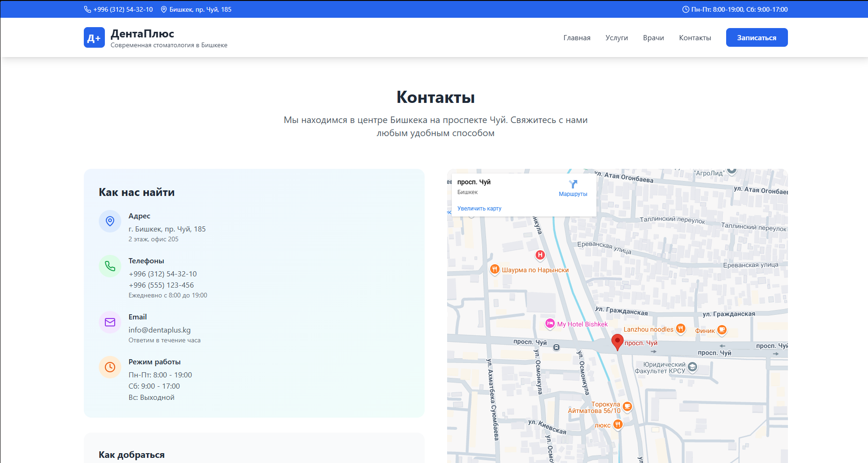Click the orange clock icon next to Режим работы
The image size is (868, 463).
110,367
